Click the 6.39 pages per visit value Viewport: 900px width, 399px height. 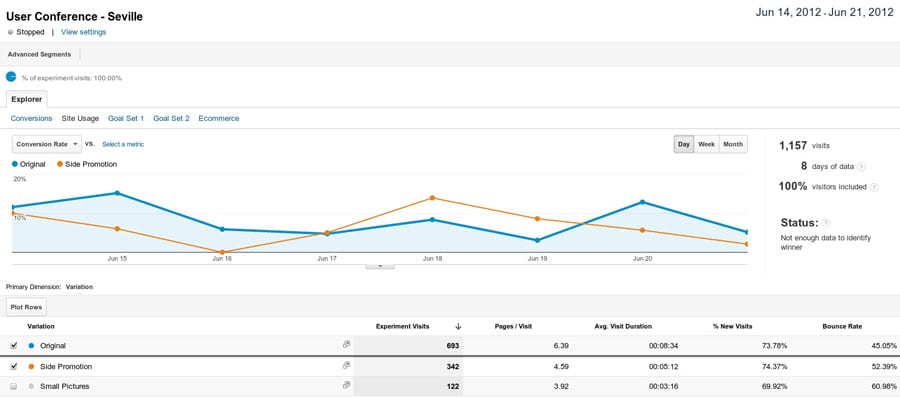[562, 346]
